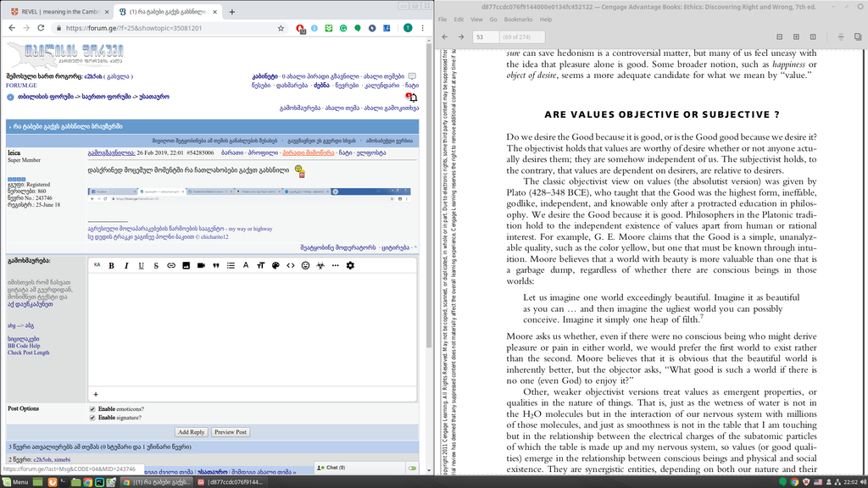The width and height of the screenshot is (868, 488).
Task: Open the BB Code Help link
Action: coord(24,346)
